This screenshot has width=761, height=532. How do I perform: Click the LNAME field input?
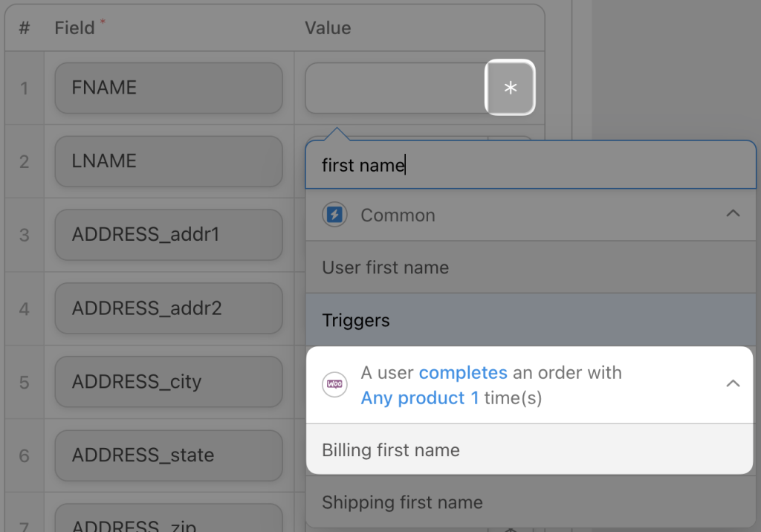[x=168, y=160]
